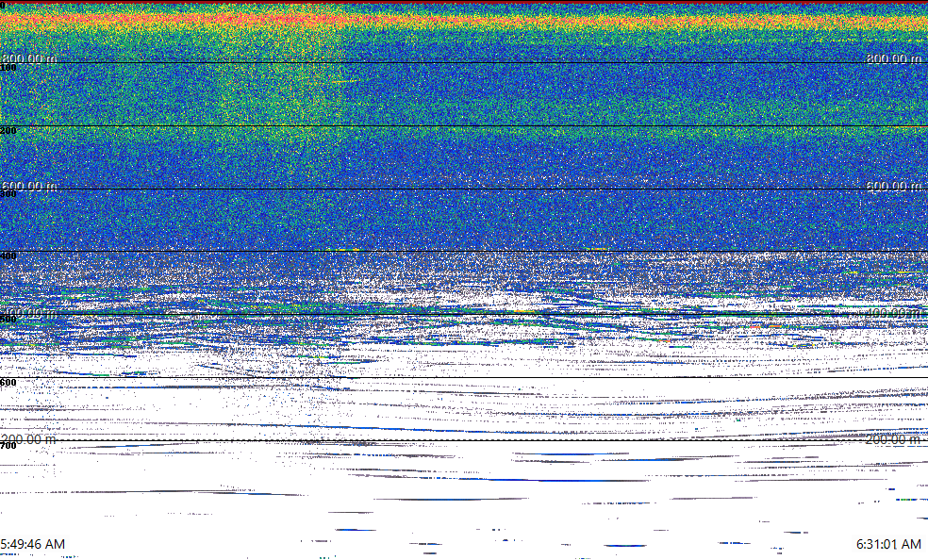Select the 400 depth grid label
This screenshot has width=928, height=560.
point(8,256)
